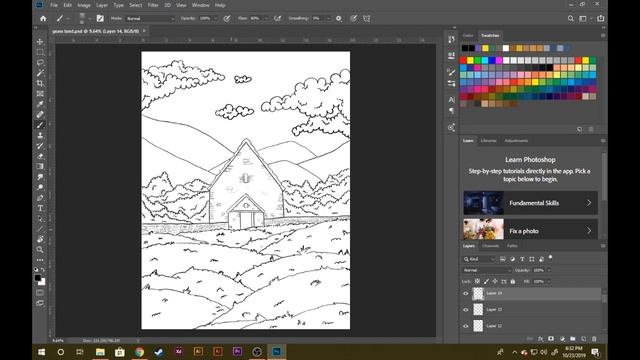The height and width of the screenshot is (360, 640).
Task: Delete layer with trash icon
Action: [x=594, y=339]
